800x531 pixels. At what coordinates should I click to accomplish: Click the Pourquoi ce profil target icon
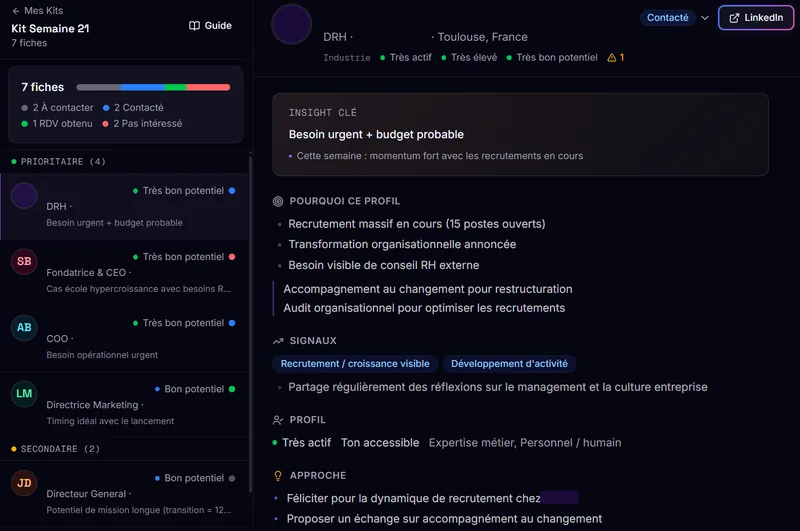pyautogui.click(x=278, y=201)
